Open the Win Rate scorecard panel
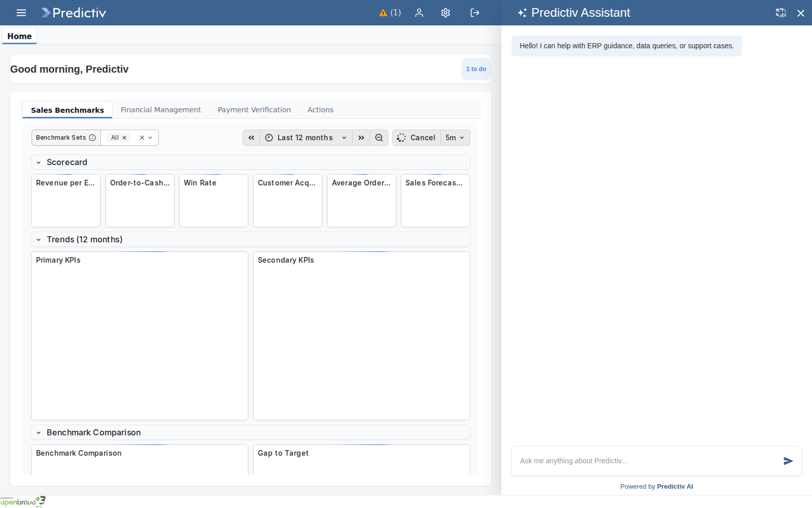 pos(214,201)
